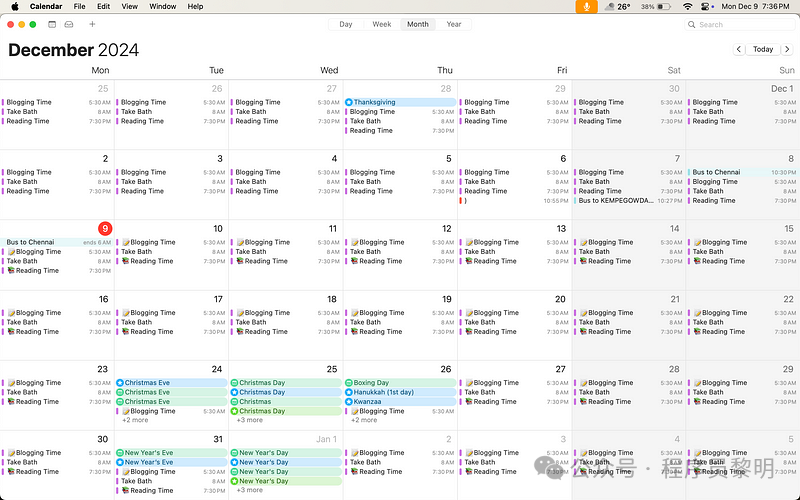Open the invitations inbox icon
Screen dimensions: 800x500
[x=69, y=24]
